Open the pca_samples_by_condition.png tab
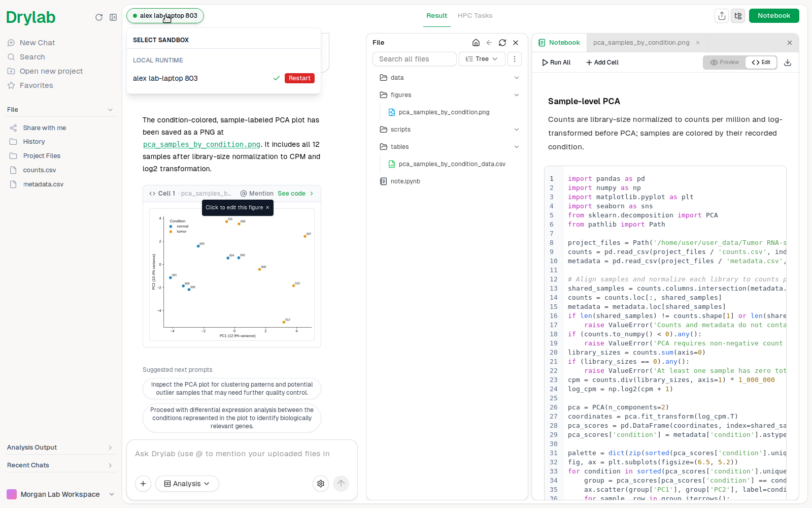Viewport: 812px width, 508px height. [641, 43]
